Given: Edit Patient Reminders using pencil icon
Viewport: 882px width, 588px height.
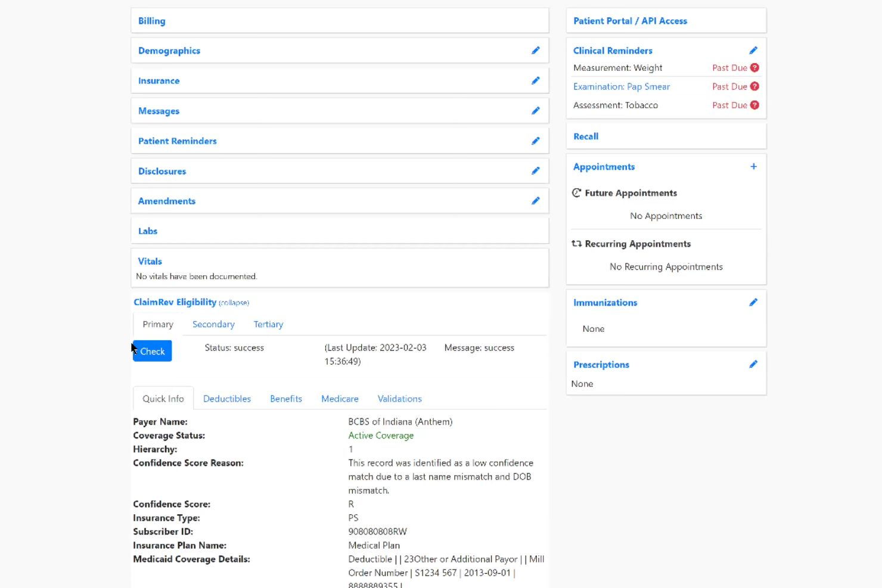Looking at the screenshot, I should [535, 141].
